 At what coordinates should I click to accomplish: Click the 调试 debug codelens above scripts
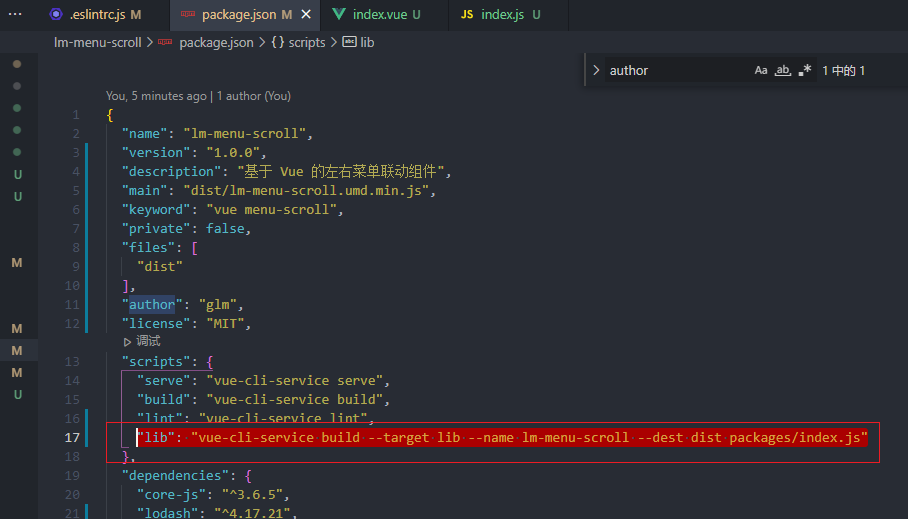148,341
